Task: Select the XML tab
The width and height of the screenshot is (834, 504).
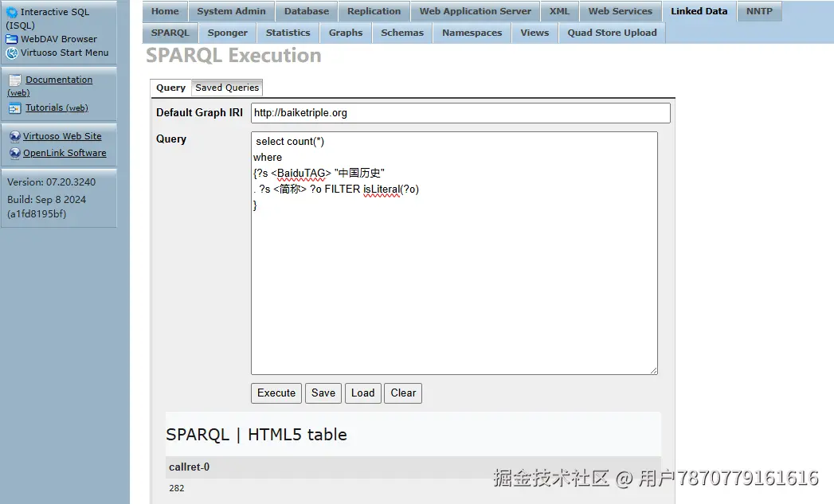Action: pos(559,11)
